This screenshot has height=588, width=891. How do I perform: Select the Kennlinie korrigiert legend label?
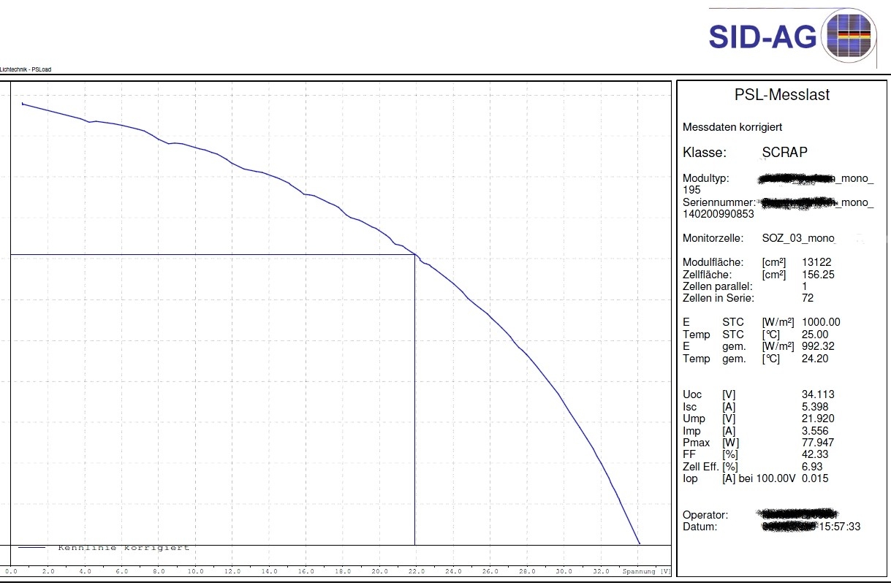pyautogui.click(x=124, y=548)
